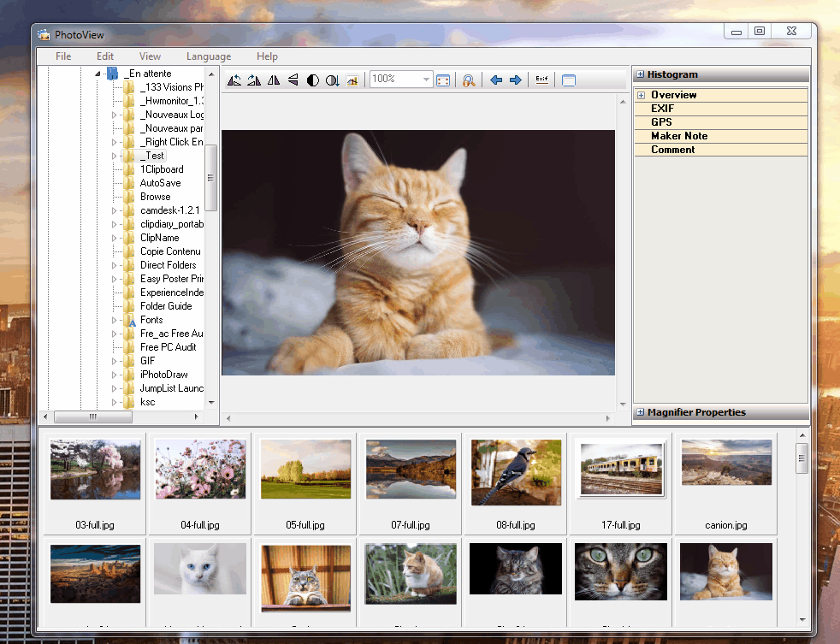Open the zoom percentage dropdown
Viewport: 840px width, 644px height.
[424, 80]
